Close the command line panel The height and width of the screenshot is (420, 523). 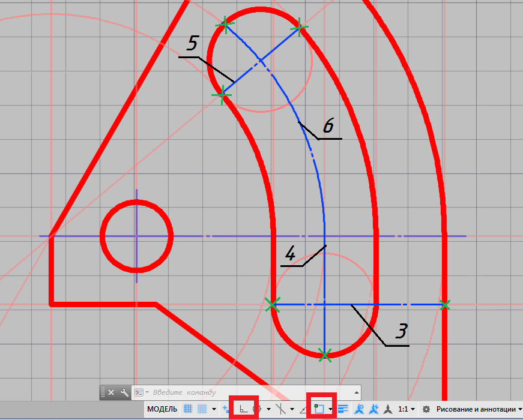[x=111, y=392]
